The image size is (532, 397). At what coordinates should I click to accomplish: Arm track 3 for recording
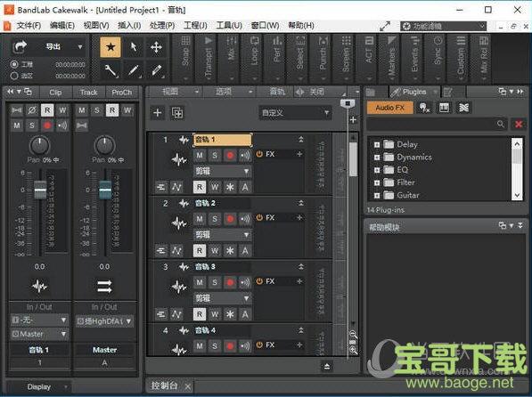[230, 282]
